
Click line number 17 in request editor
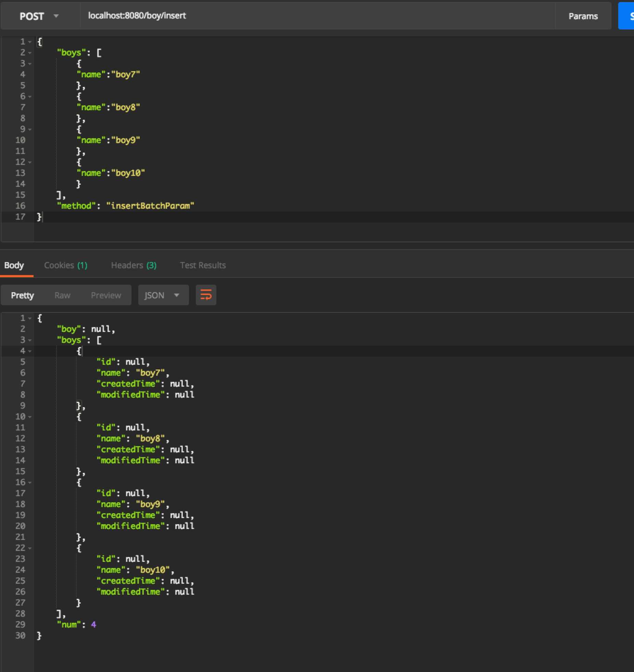point(20,217)
